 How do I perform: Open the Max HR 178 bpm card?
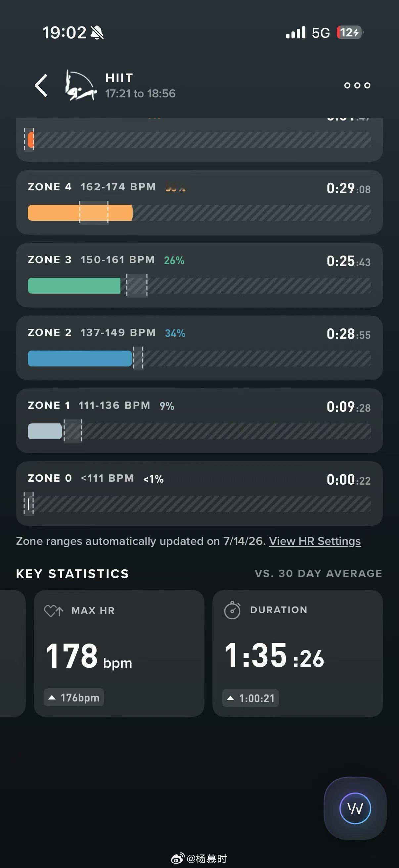pyautogui.click(x=119, y=653)
